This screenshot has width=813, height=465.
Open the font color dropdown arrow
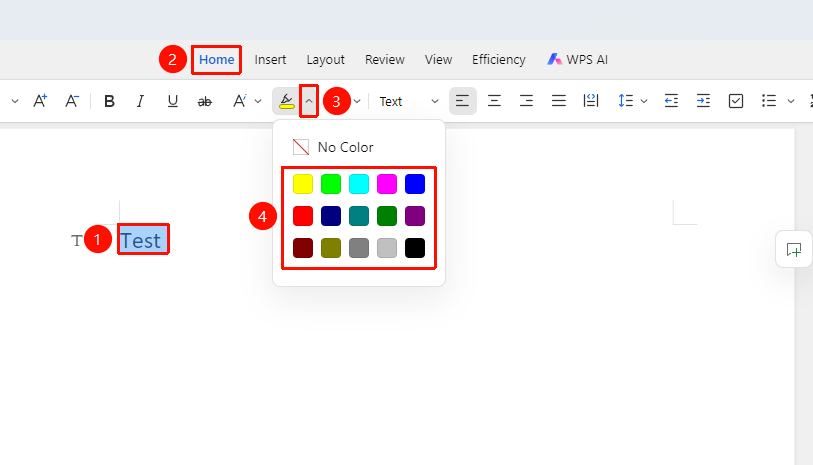click(x=258, y=101)
